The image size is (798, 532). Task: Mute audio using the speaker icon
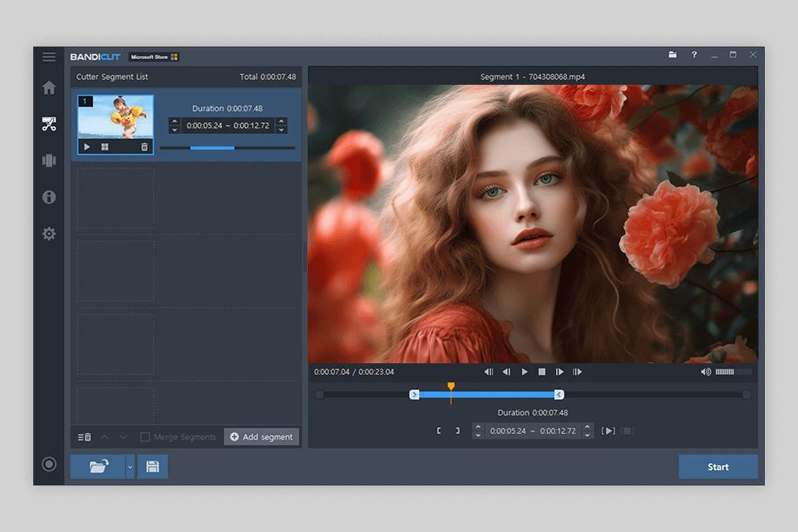pos(706,372)
